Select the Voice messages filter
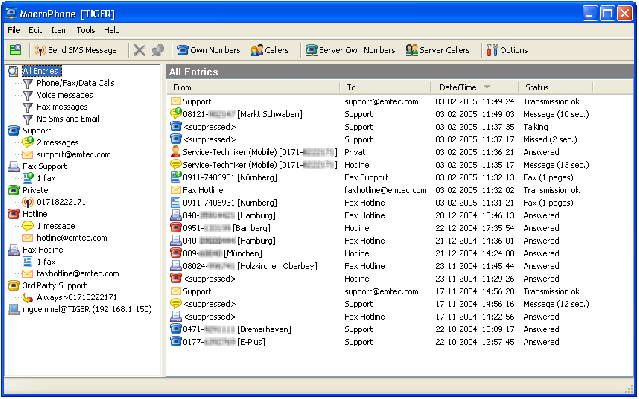The width and height of the screenshot is (639, 399). (58, 95)
